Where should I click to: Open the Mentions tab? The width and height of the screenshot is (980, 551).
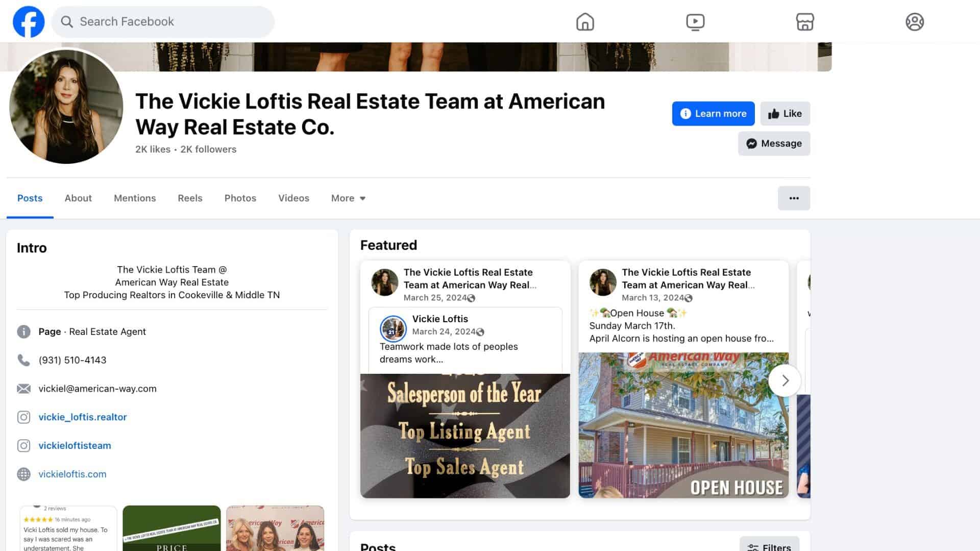(135, 198)
